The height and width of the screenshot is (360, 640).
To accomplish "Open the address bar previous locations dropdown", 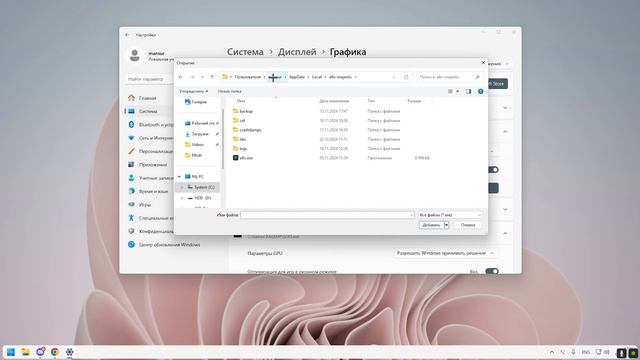I will [394, 77].
